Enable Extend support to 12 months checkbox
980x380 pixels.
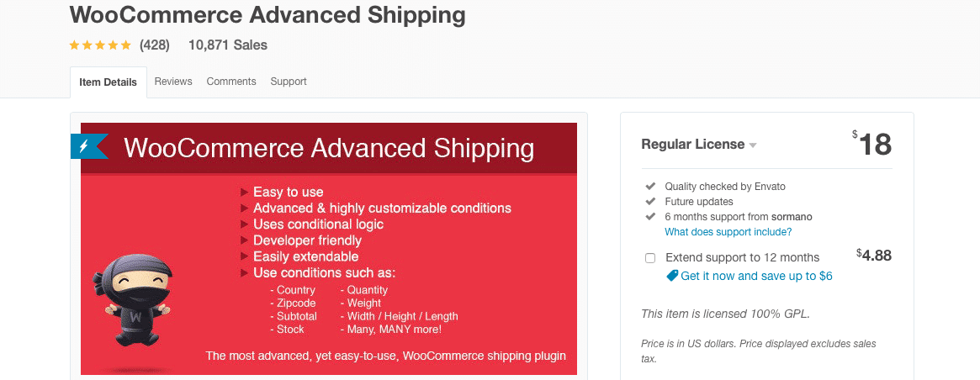tap(650, 258)
